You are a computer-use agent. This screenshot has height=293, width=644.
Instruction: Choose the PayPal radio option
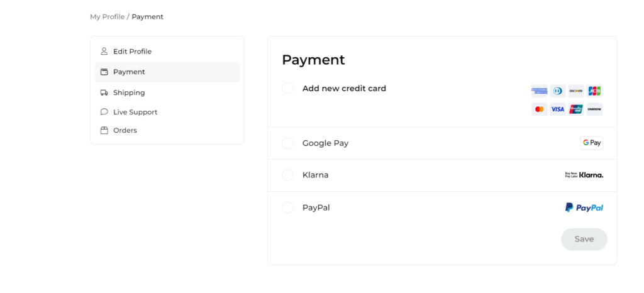click(287, 207)
